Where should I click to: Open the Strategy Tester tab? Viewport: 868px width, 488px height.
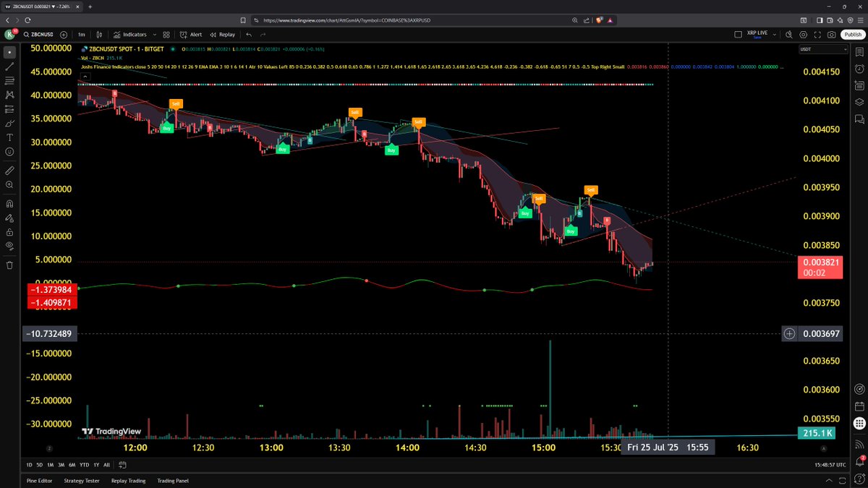point(82,480)
